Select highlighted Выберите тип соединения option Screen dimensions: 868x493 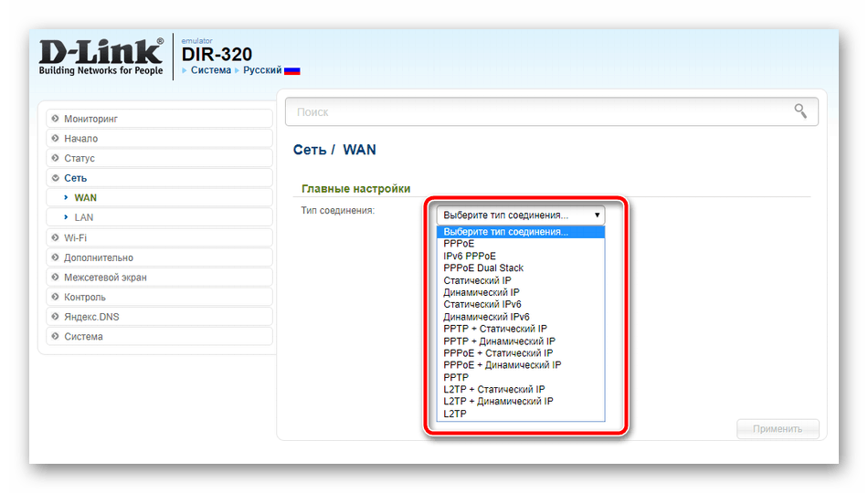pos(521,232)
